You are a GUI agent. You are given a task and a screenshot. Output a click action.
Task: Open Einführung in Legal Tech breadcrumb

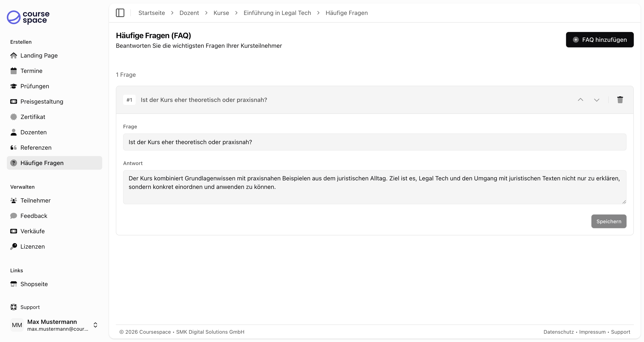click(x=277, y=13)
